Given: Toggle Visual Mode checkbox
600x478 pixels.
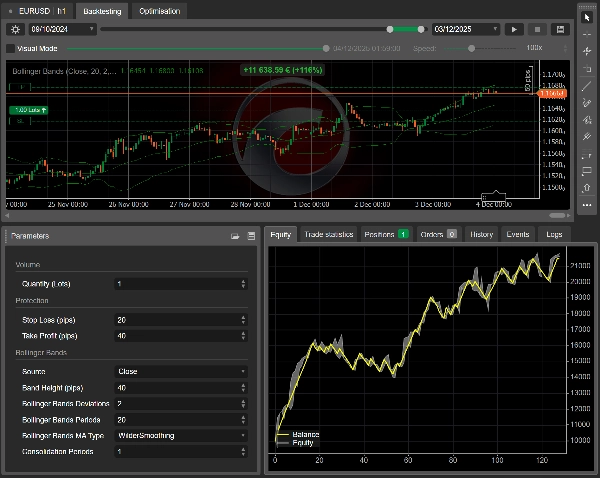Looking at the screenshot, I should 11,49.
